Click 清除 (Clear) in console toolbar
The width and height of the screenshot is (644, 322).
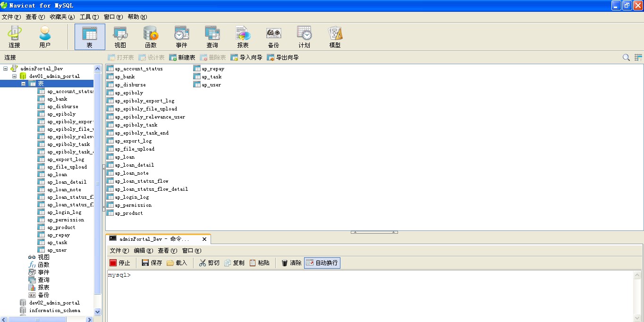click(291, 263)
